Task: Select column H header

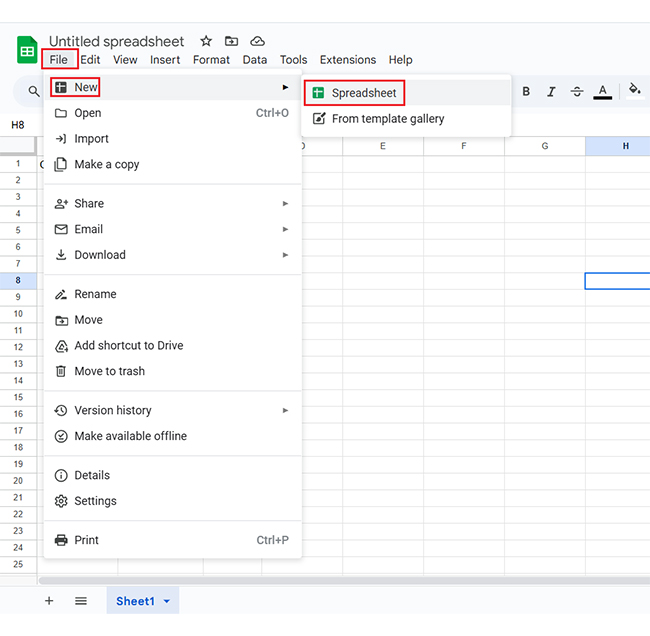Action: click(x=618, y=146)
